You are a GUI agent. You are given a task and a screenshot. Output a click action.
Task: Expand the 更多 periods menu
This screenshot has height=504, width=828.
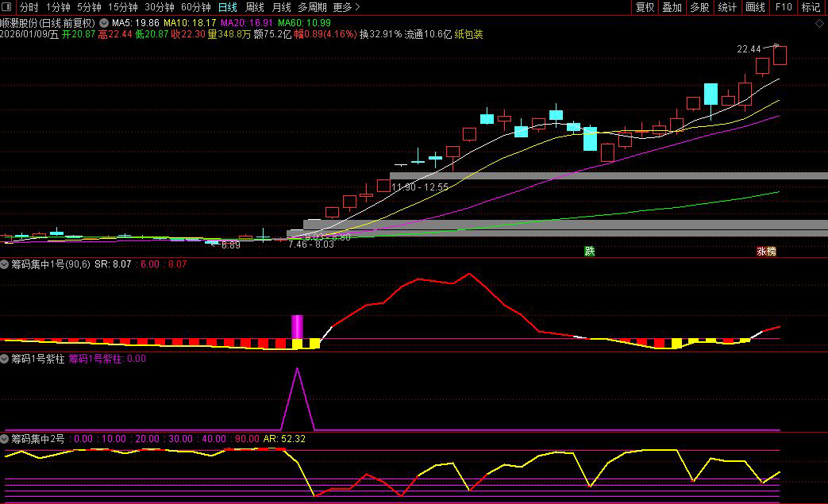click(346, 7)
